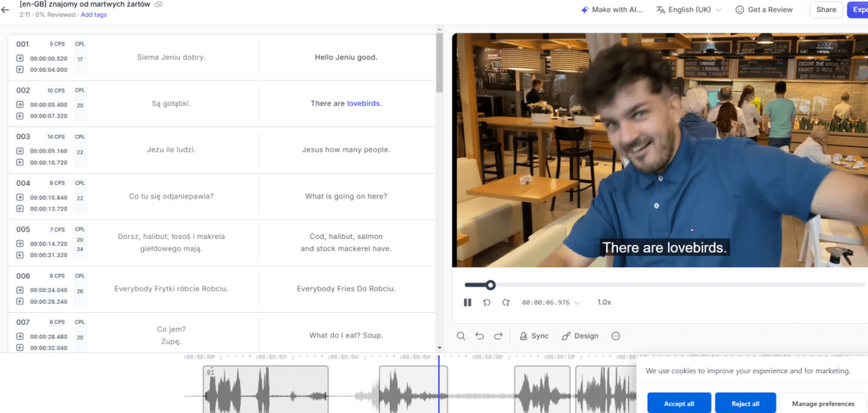Viewport: 868px width, 413px height.
Task: Click Accept all cookies
Action: tap(678, 403)
